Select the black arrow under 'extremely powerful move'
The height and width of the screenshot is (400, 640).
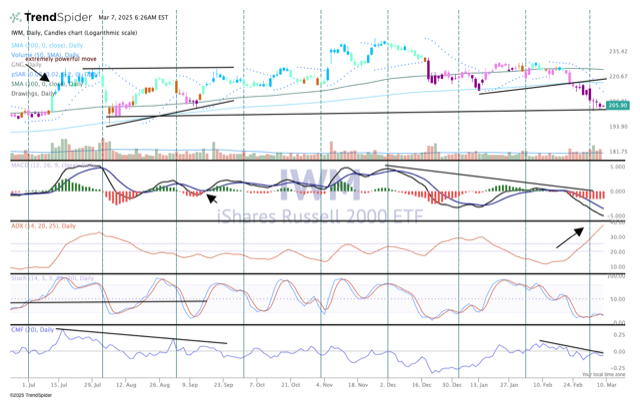tap(42, 76)
